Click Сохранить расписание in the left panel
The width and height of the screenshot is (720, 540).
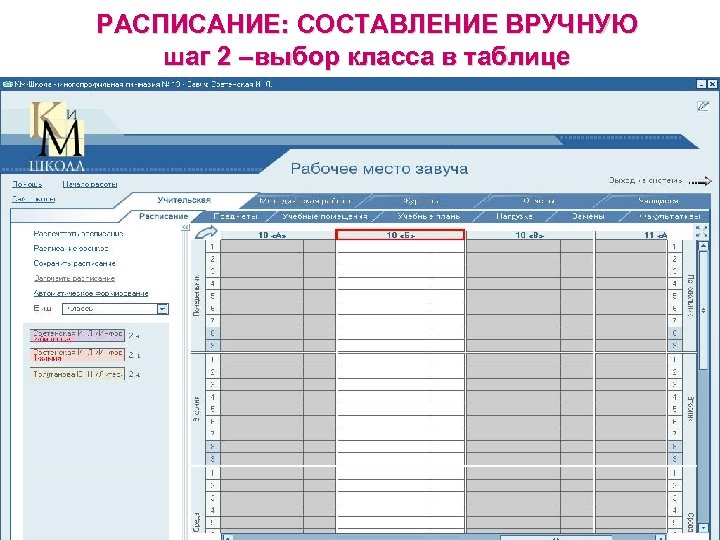74,264
